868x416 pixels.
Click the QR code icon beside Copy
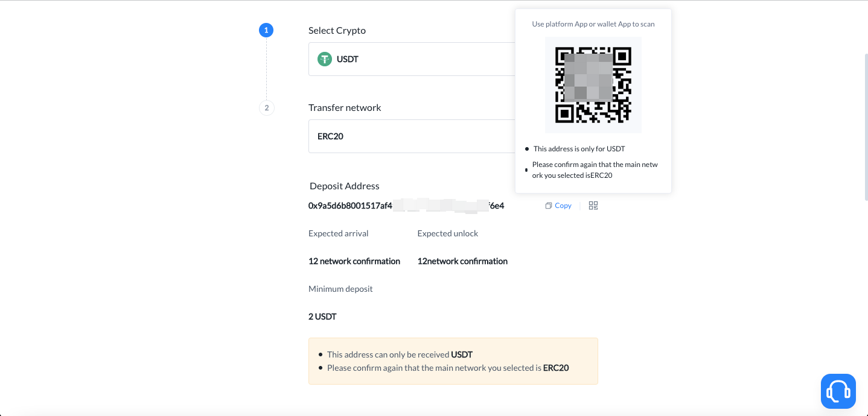pos(593,206)
